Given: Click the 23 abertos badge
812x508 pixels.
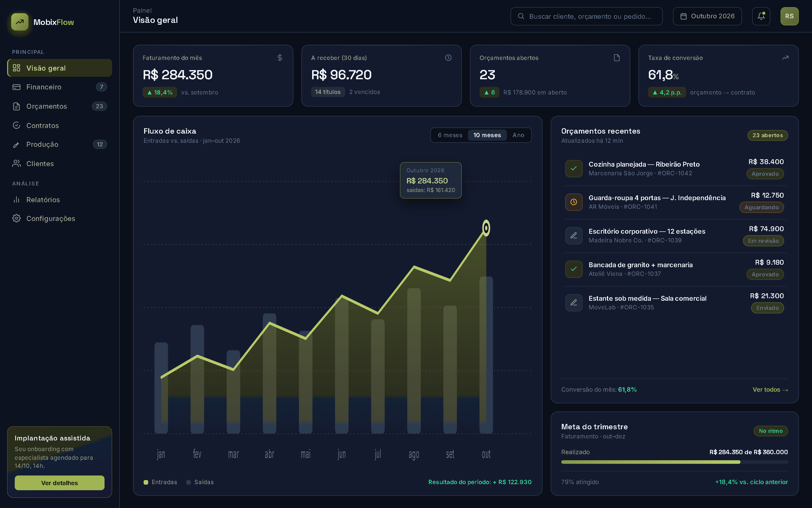Looking at the screenshot, I should point(768,135).
